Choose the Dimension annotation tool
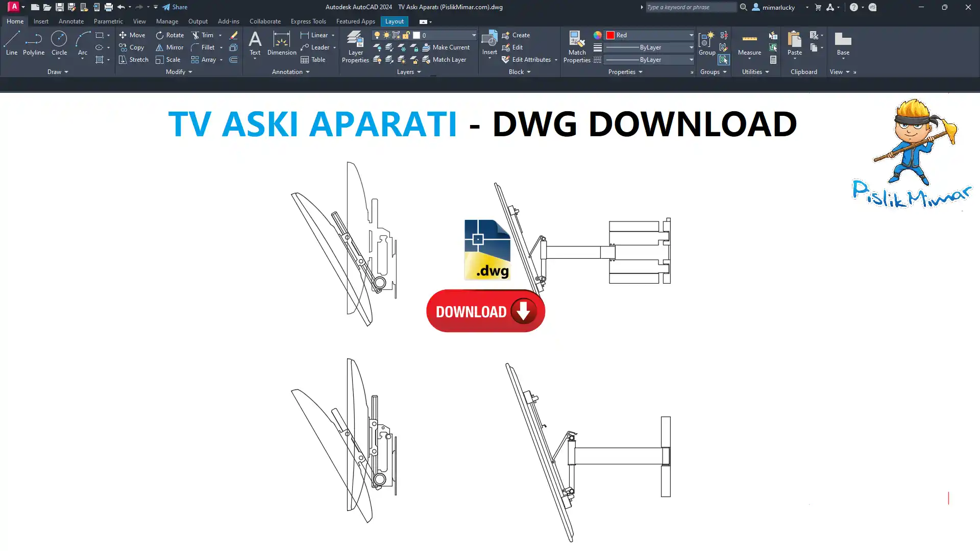 281,43
